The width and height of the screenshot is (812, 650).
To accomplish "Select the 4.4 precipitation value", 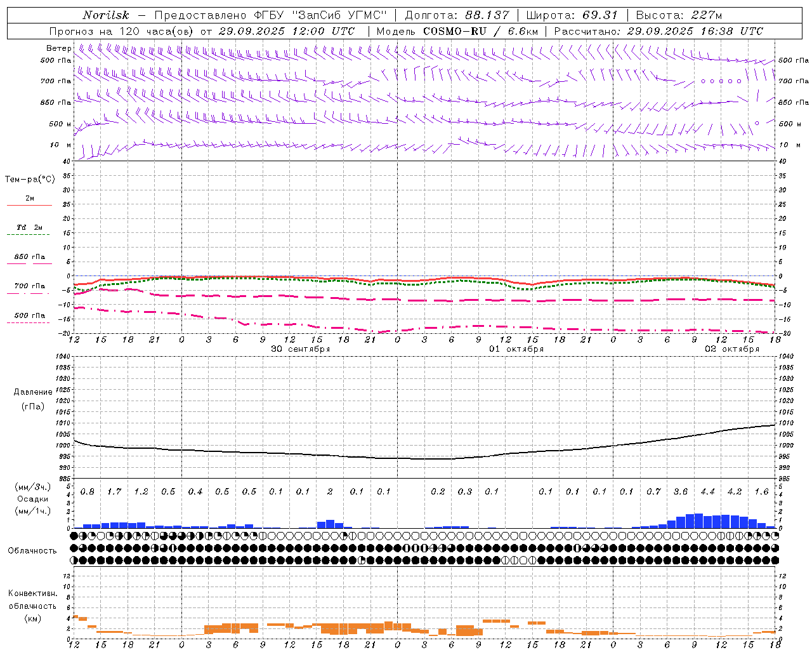I will pyautogui.click(x=707, y=492).
